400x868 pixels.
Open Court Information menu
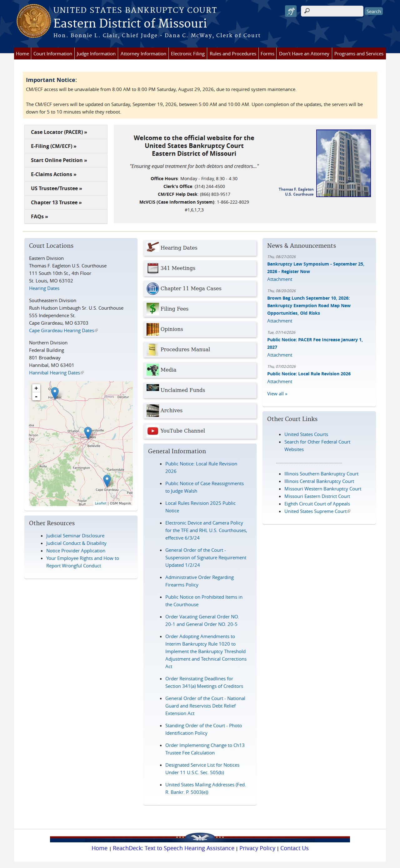click(52, 53)
